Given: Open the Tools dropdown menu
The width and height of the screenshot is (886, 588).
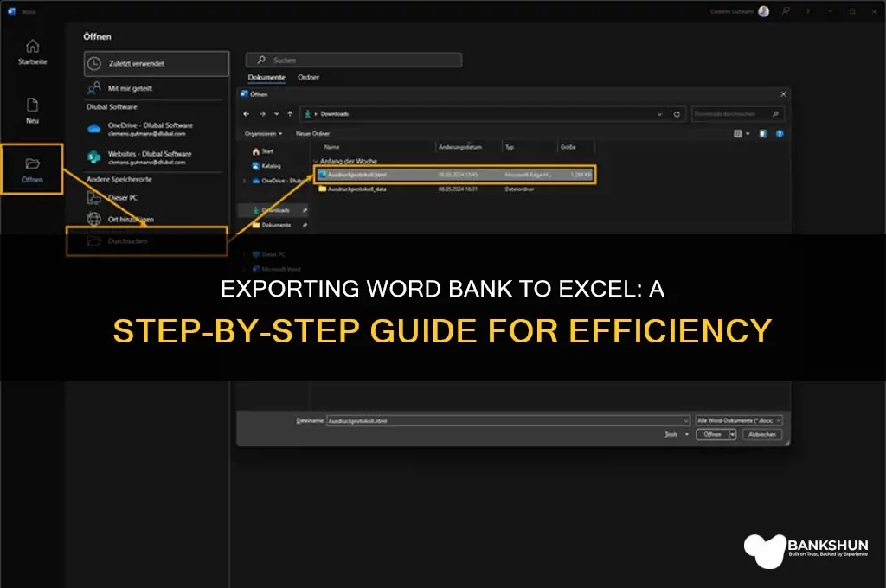Looking at the screenshot, I should click(677, 435).
